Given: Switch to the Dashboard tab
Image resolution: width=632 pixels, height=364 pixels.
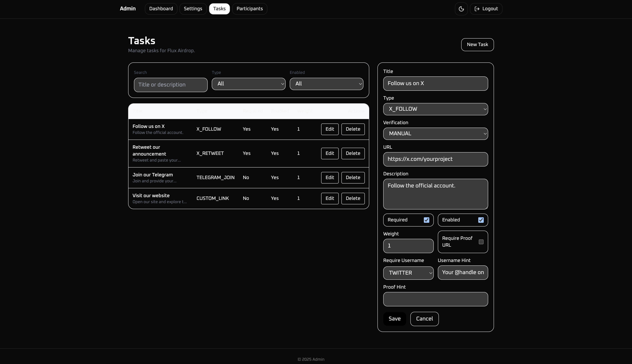Looking at the screenshot, I should coord(161,9).
